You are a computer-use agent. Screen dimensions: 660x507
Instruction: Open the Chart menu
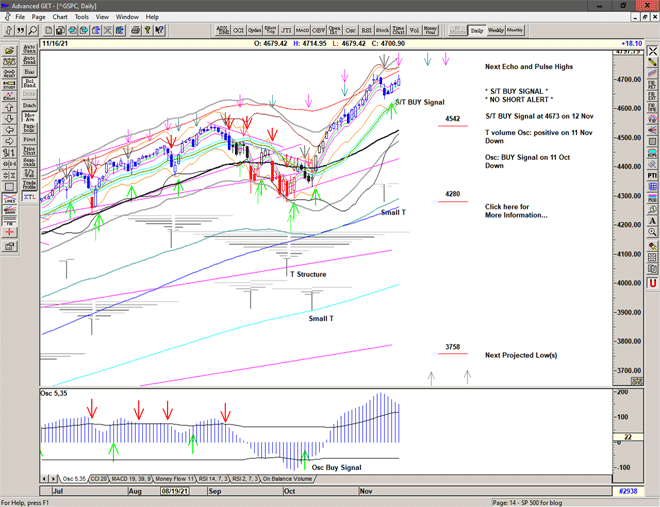(60, 17)
